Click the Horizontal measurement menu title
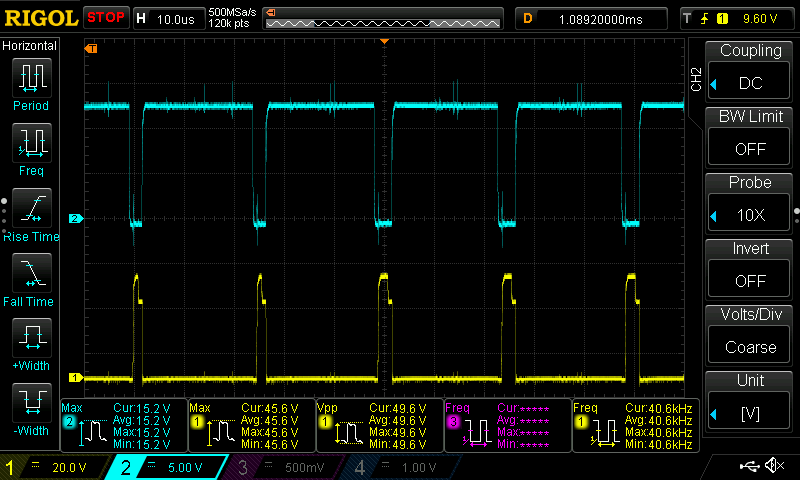 pyautogui.click(x=30, y=45)
